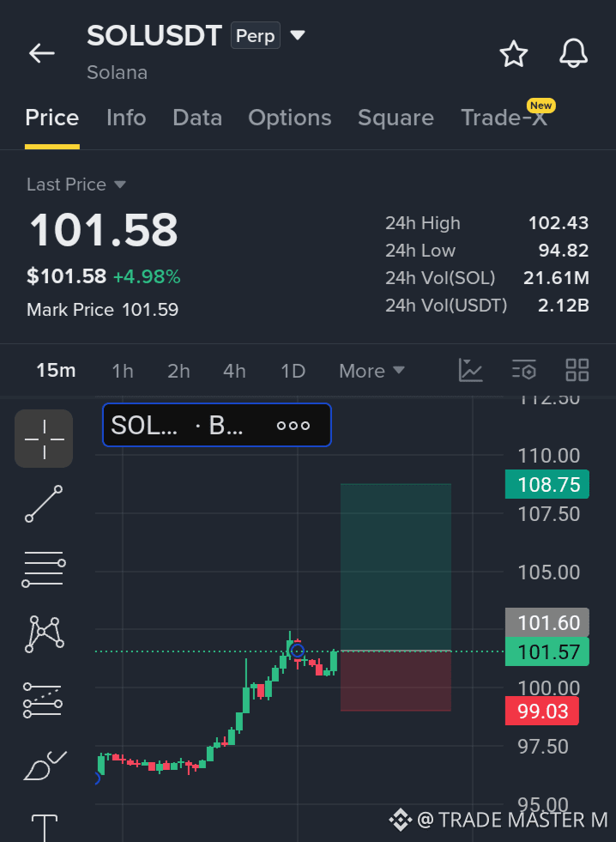Select the text annotation tool
Image resolution: width=616 pixels, height=842 pixels.
point(44,827)
